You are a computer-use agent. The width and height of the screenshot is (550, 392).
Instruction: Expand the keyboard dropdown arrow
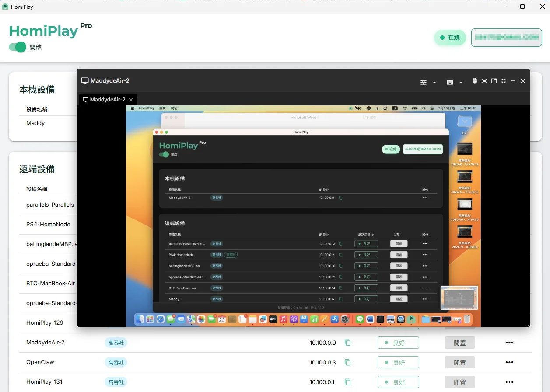461,82
